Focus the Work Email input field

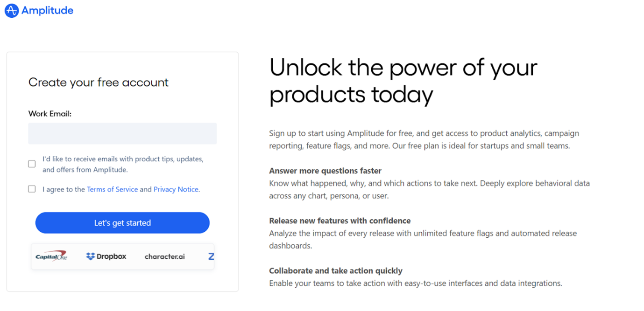[122, 133]
